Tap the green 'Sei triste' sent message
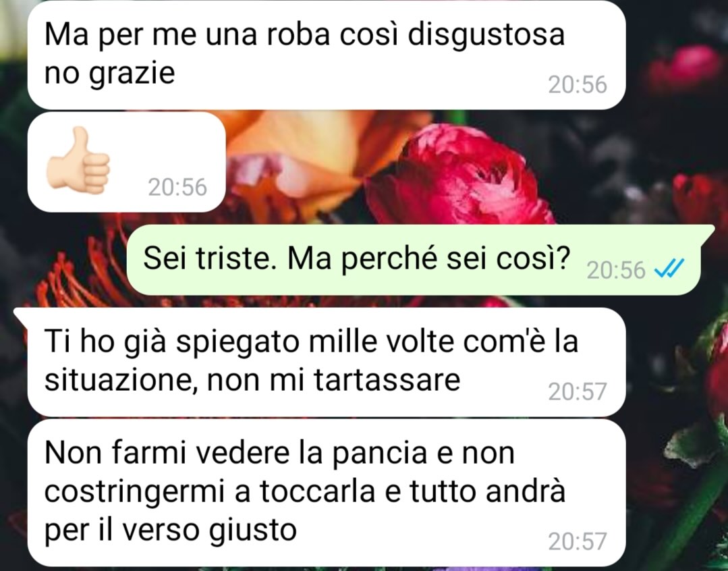Image resolution: width=728 pixels, height=571 pixels. [x=413, y=260]
